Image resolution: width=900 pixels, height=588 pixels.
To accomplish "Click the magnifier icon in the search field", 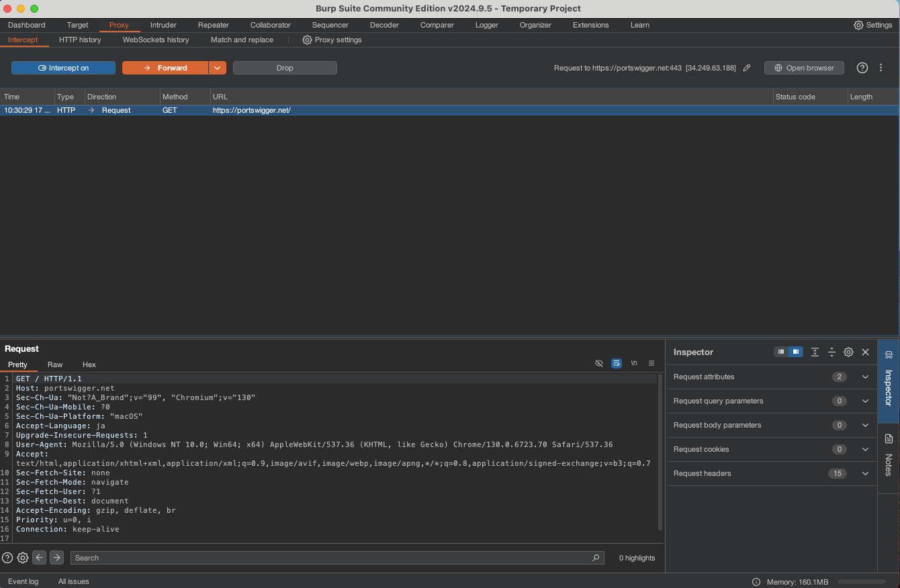I will [x=596, y=558].
